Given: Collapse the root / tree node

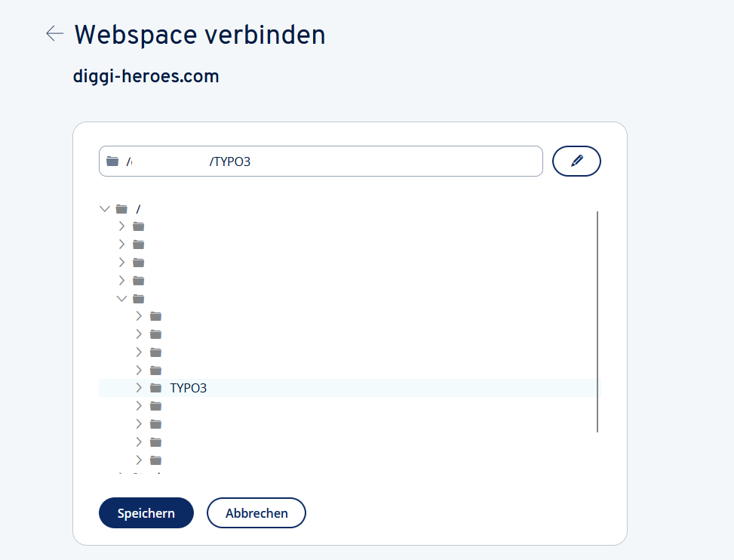Looking at the screenshot, I should tap(104, 209).
